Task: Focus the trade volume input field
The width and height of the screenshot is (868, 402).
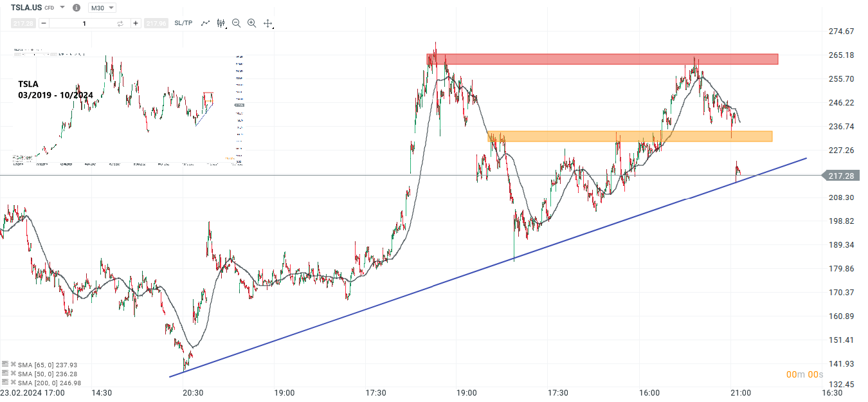Action: (x=84, y=23)
